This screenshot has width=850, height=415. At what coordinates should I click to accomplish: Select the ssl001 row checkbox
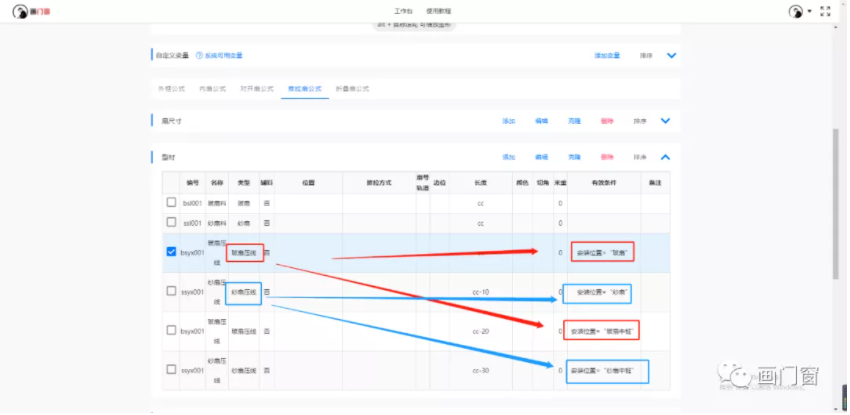click(x=172, y=222)
